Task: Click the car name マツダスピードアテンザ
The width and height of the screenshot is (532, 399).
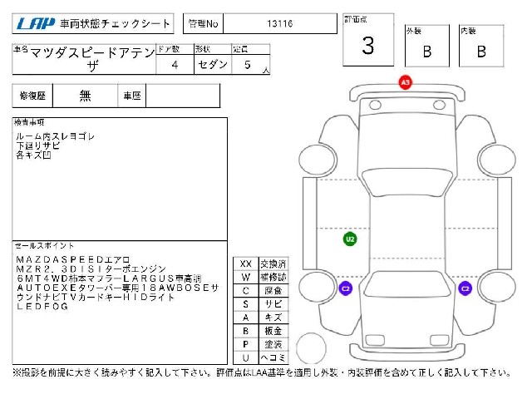Action: pyautogui.click(x=92, y=59)
